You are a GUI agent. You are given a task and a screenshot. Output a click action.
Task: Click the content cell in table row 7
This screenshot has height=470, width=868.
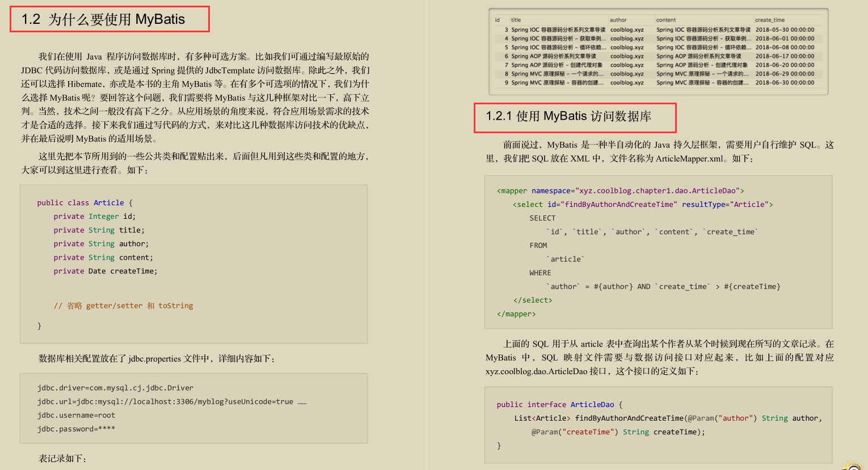(702, 65)
